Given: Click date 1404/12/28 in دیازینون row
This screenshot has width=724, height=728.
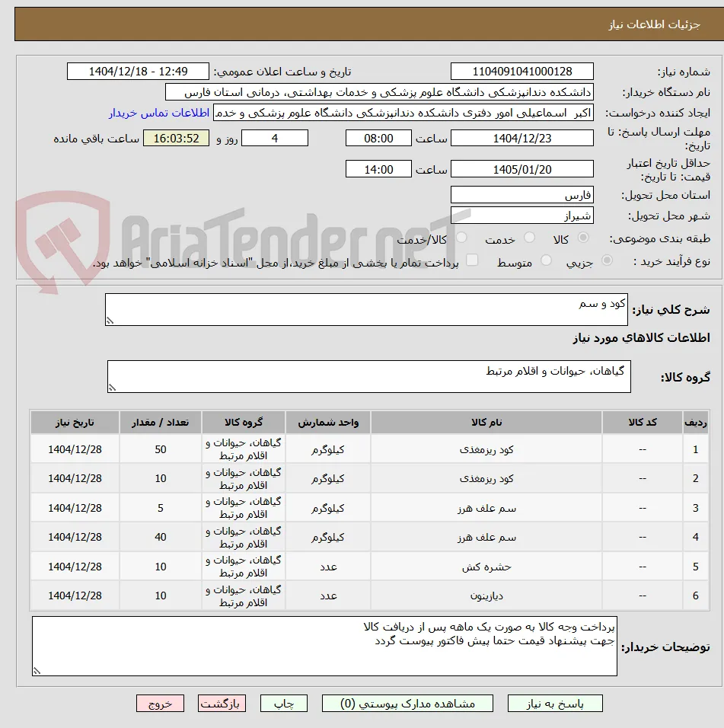Looking at the screenshot, I should 75,595.
